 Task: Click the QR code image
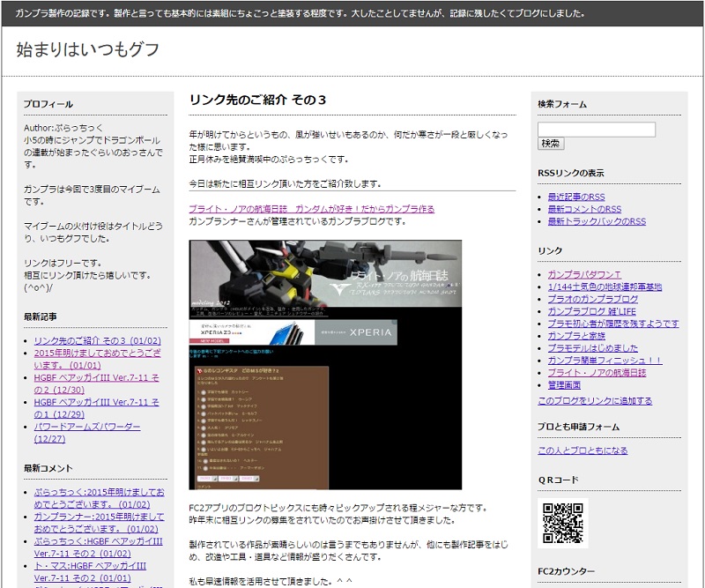(x=562, y=523)
